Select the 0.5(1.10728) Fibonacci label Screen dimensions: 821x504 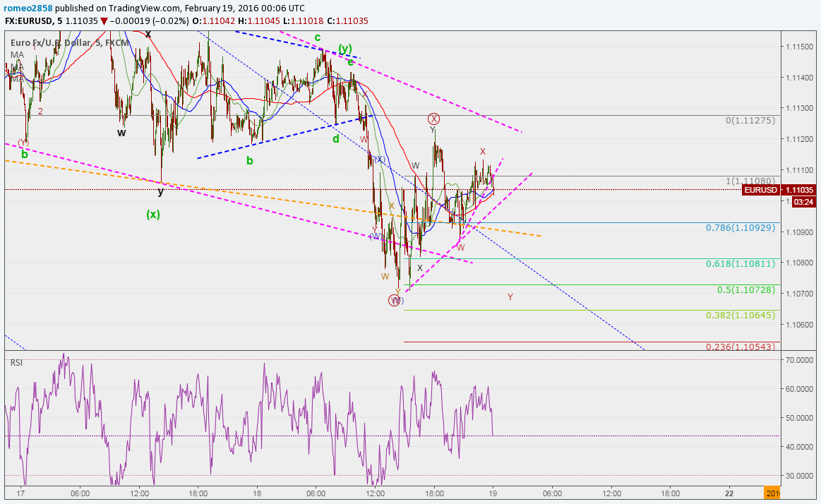tap(745, 289)
